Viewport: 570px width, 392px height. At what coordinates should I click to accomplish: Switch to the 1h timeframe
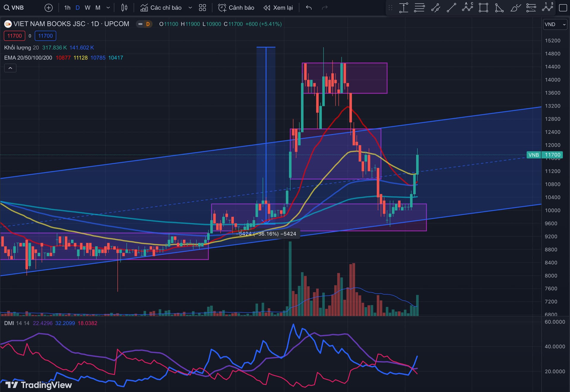tap(67, 8)
